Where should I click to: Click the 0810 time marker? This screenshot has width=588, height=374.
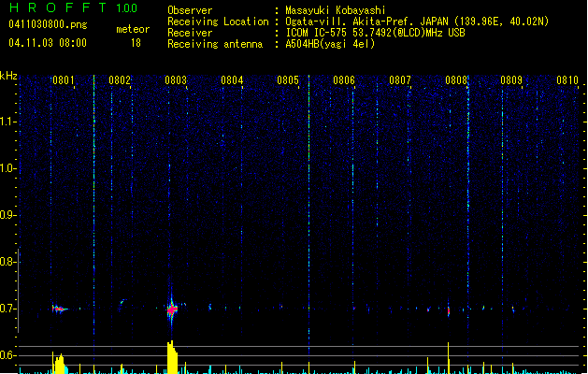[x=567, y=80]
